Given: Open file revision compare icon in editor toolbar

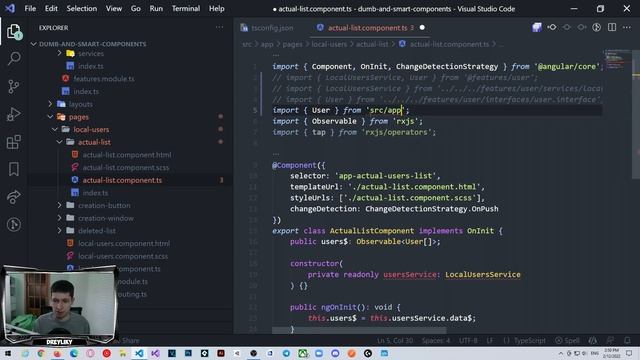Looking at the screenshot, I should 552,27.
